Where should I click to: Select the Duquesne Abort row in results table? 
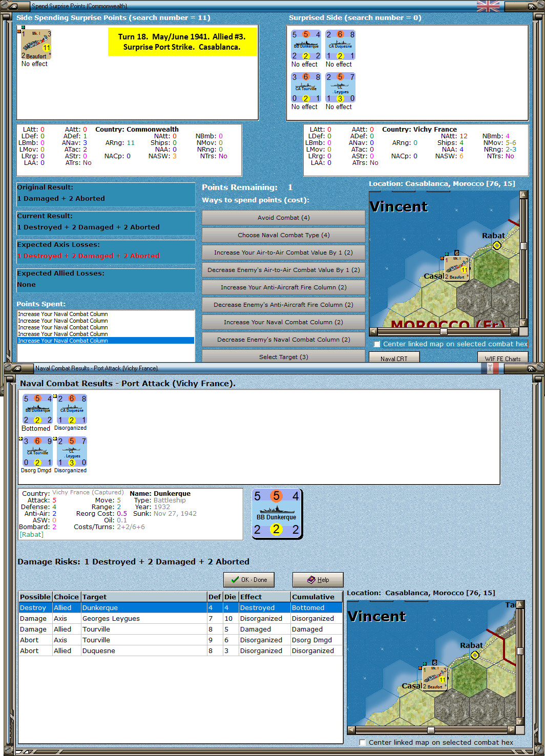pos(180,650)
